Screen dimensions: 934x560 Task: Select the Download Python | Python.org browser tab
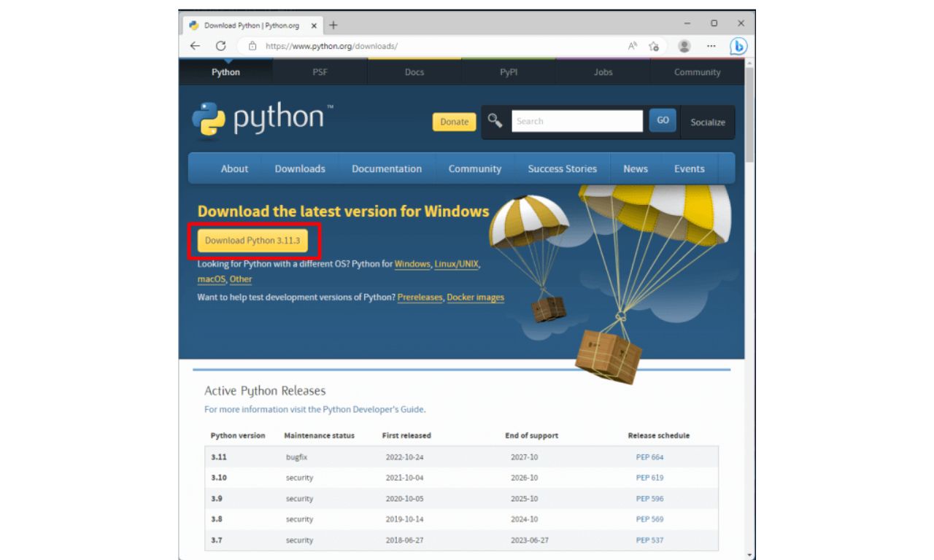252,25
